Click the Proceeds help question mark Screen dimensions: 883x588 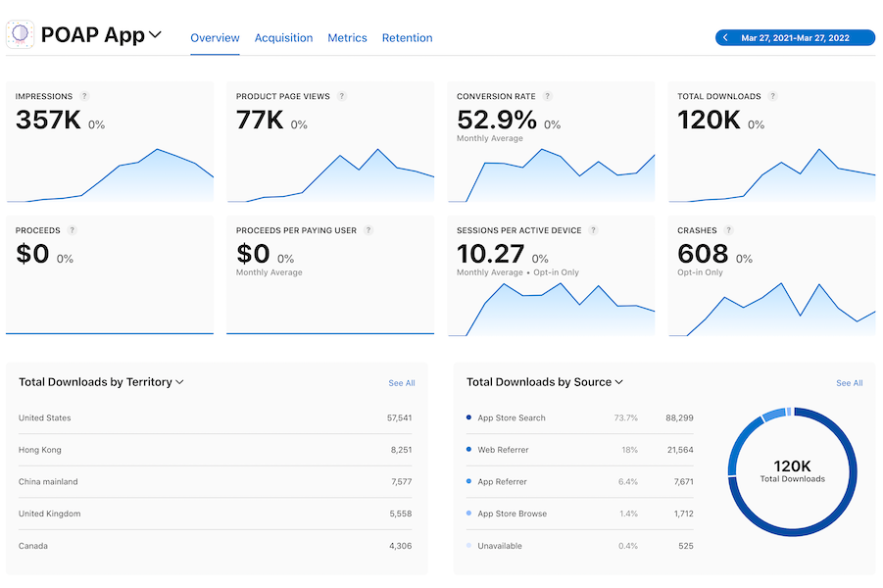tap(73, 230)
